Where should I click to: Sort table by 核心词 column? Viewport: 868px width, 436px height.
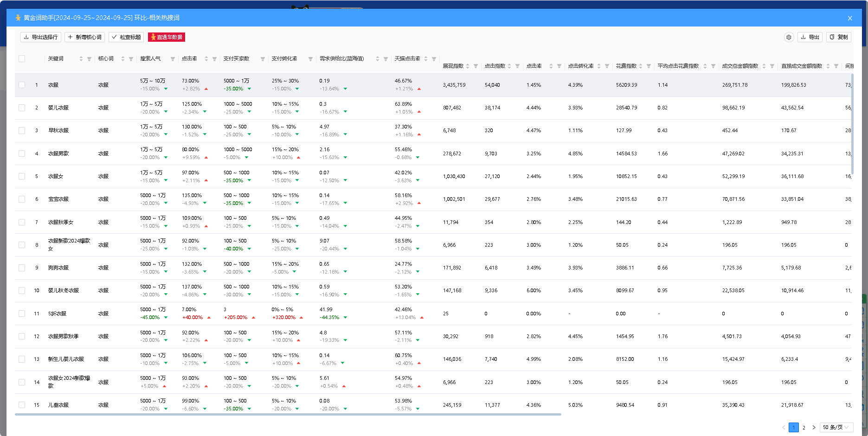pyautogui.click(x=123, y=59)
